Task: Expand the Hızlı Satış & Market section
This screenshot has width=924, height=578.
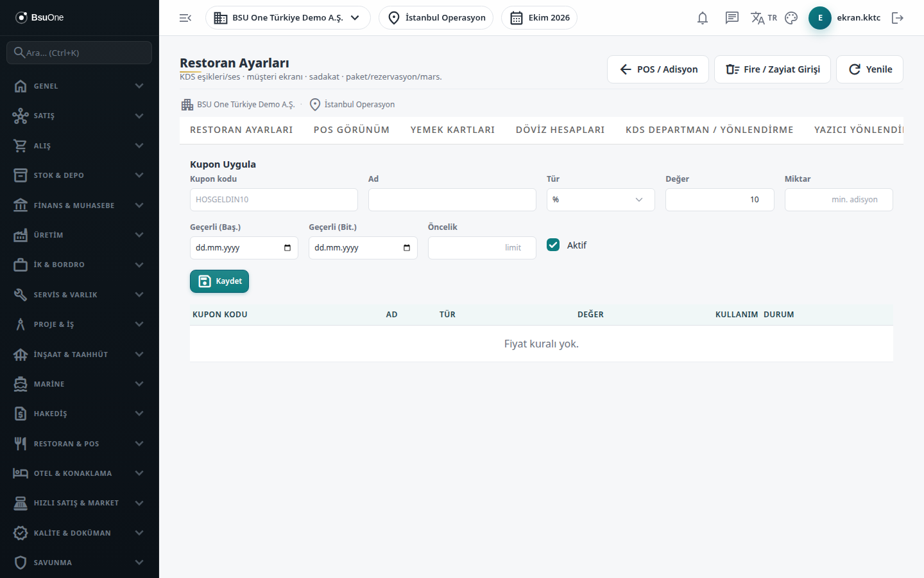Action: coord(80,503)
